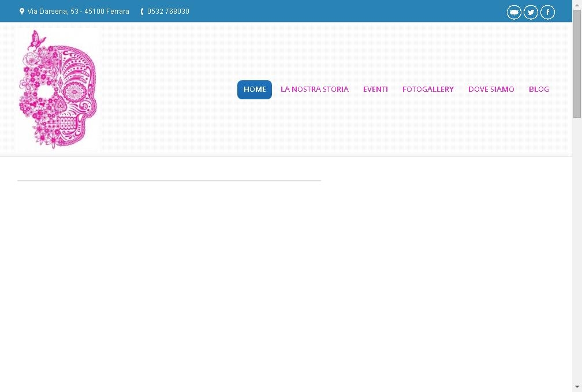Navigate to DOVE SIAMO
The height and width of the screenshot is (392, 582).
491,89
